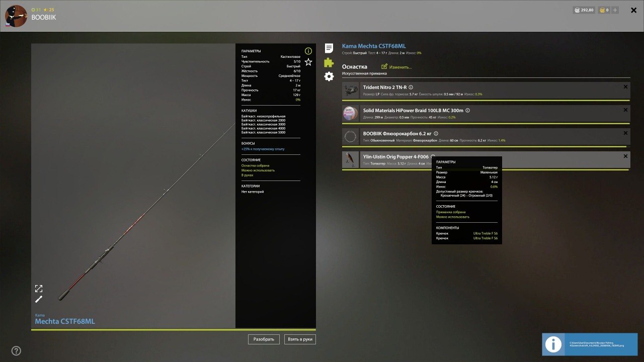Viewport: 644px width, 362px height.
Task: Show info for HiPower Braid 100LB line
Action: [x=467, y=111]
